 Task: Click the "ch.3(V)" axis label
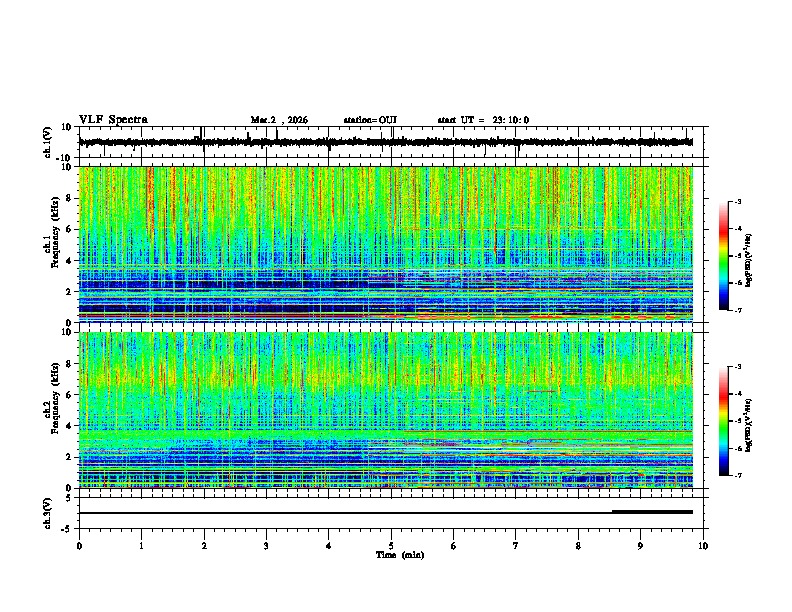[x=48, y=513]
